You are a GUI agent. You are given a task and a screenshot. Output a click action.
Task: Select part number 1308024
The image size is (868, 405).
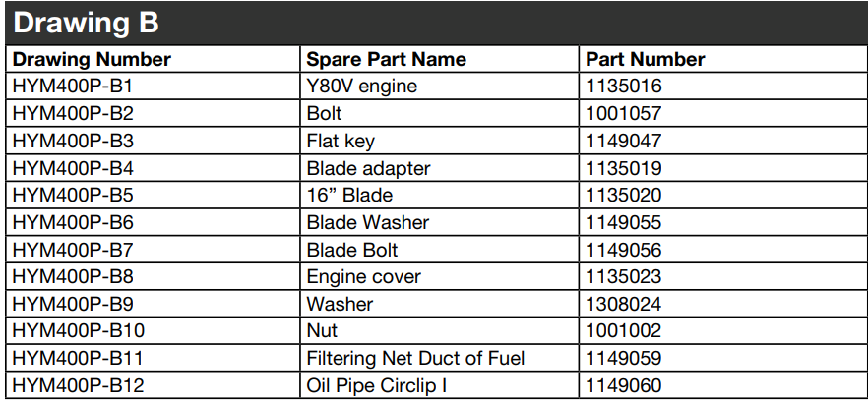click(x=623, y=304)
